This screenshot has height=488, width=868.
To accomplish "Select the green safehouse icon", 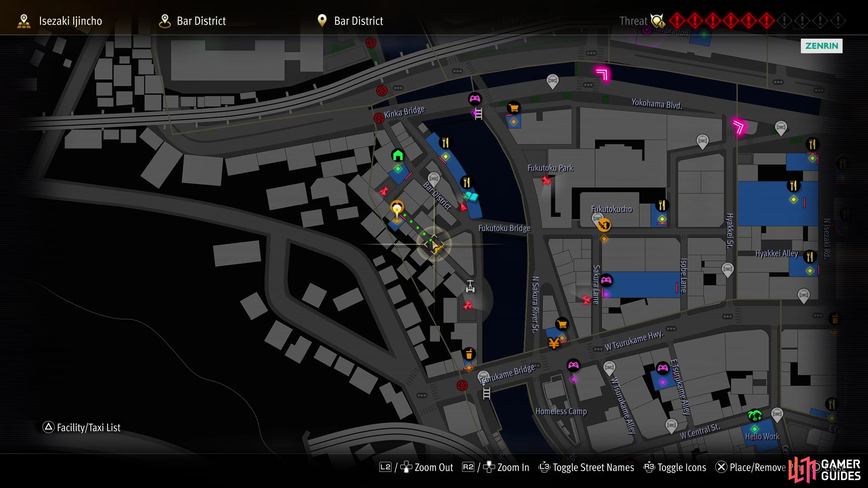I will 398,155.
